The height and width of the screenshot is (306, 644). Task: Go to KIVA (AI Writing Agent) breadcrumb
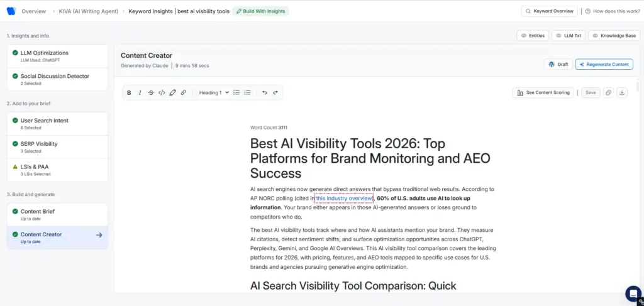pyautogui.click(x=89, y=11)
